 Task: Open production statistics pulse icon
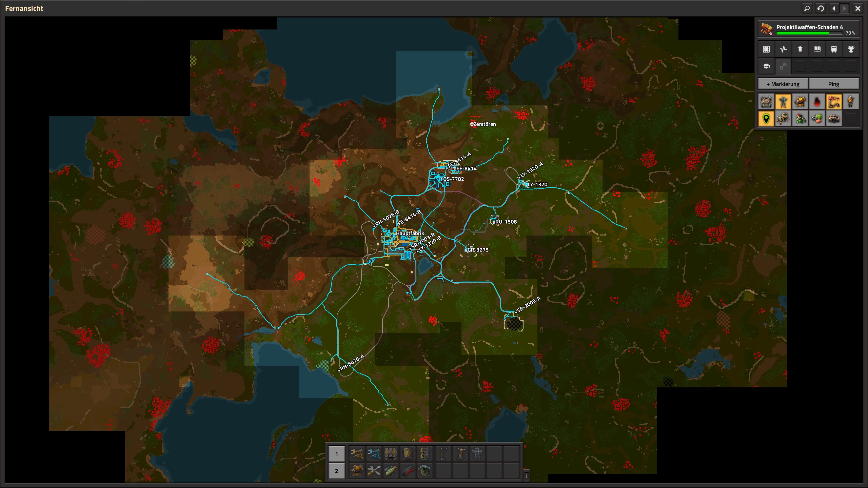tap(783, 49)
